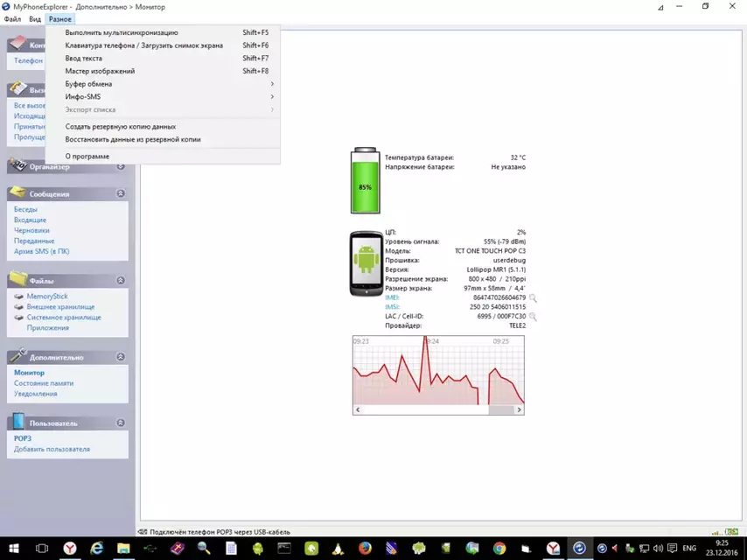Expand the Инфо-SMS submenu arrow
The height and width of the screenshot is (560, 747).
point(272,97)
